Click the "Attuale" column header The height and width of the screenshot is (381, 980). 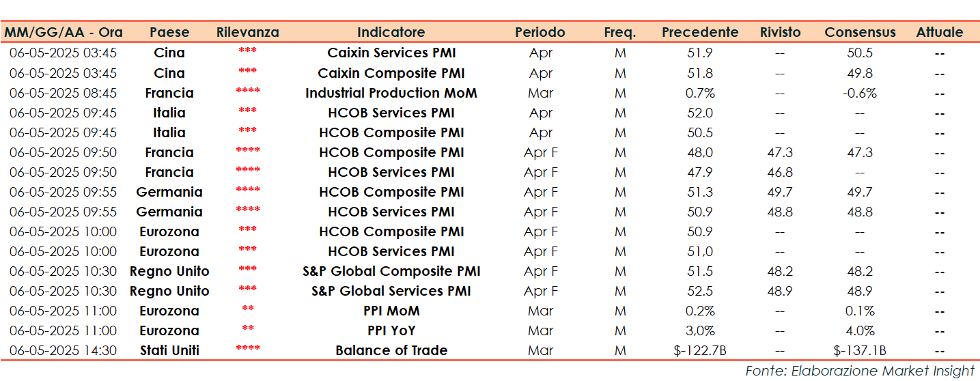click(x=940, y=32)
